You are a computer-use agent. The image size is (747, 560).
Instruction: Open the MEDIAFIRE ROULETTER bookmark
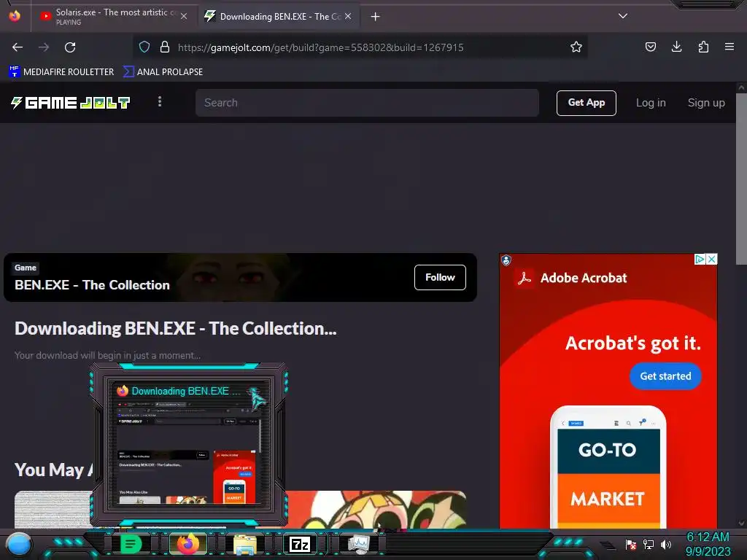click(61, 72)
